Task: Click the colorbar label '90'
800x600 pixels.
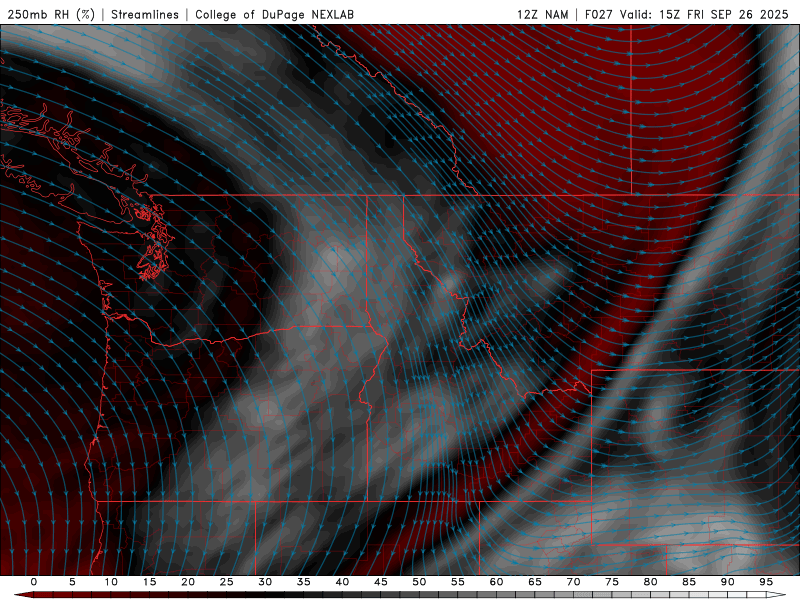Action: click(728, 582)
